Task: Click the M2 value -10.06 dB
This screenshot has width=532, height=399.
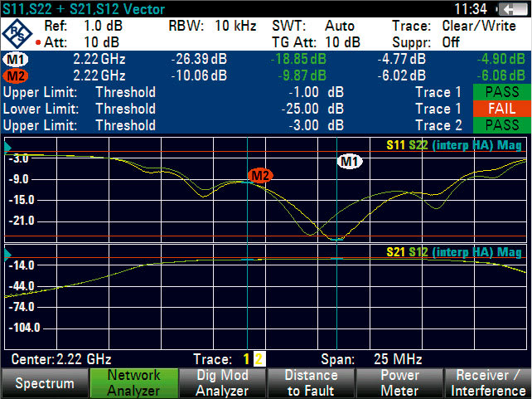Action: tap(199, 75)
